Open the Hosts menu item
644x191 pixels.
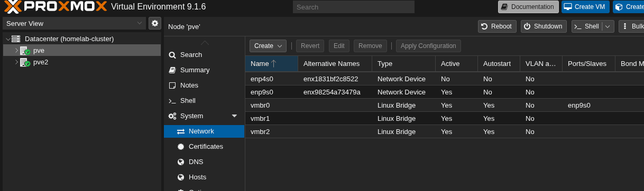[x=204, y=177]
